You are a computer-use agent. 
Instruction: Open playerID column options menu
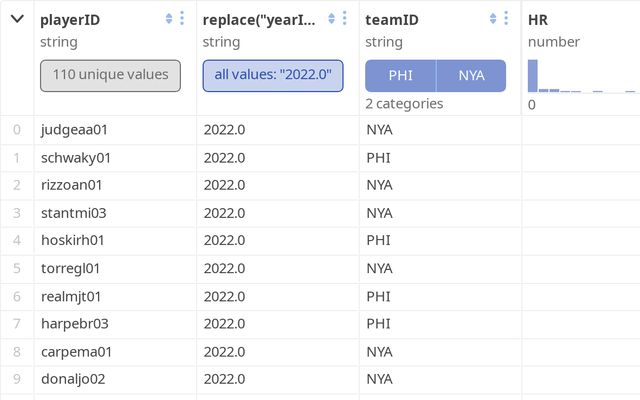pyautogui.click(x=182, y=18)
